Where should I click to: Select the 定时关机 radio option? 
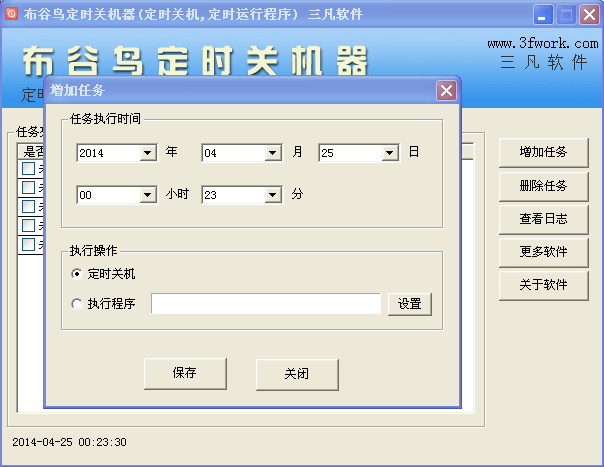[x=77, y=273]
